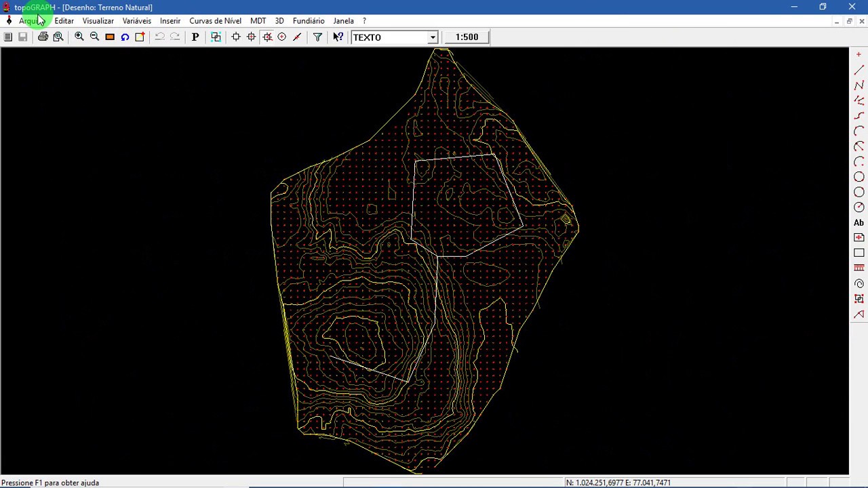The height and width of the screenshot is (488, 868).
Task: Open the MDT menu
Action: [x=258, y=21]
